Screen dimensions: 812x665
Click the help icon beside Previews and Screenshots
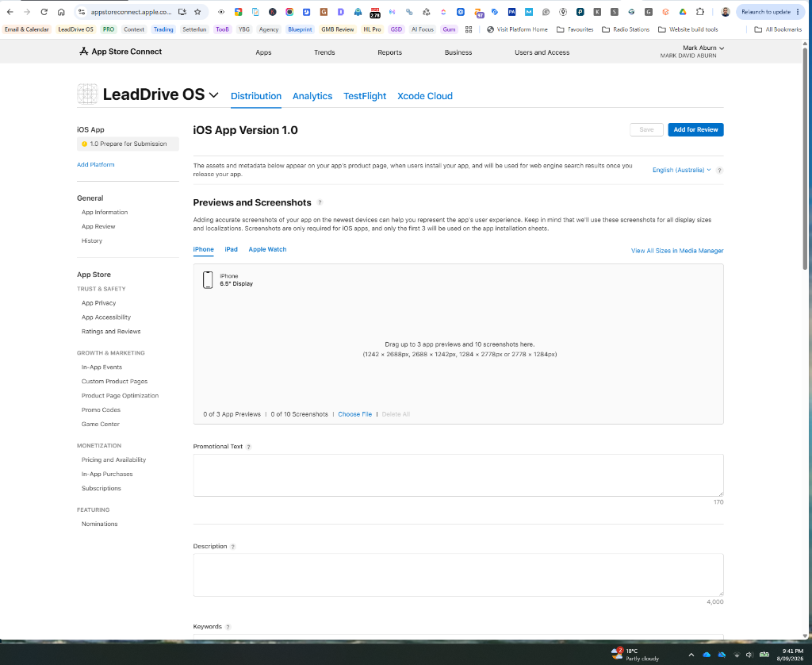click(x=320, y=202)
